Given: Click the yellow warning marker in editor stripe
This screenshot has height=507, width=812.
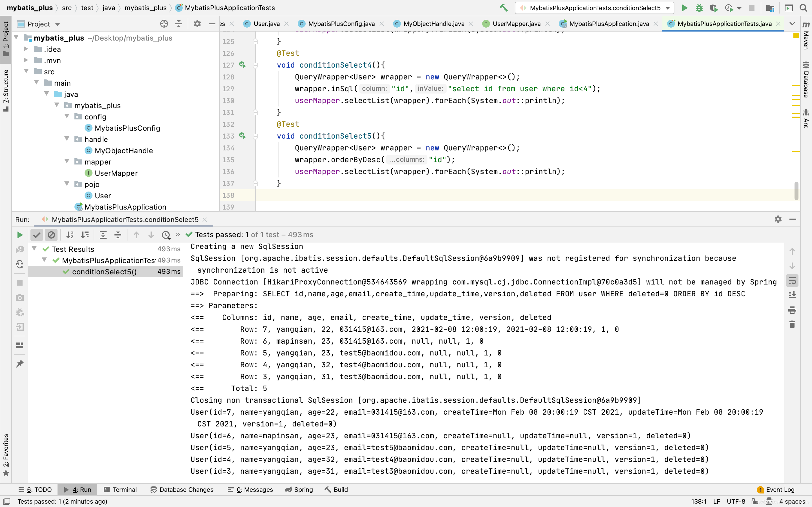Looking at the screenshot, I should tap(796, 35).
